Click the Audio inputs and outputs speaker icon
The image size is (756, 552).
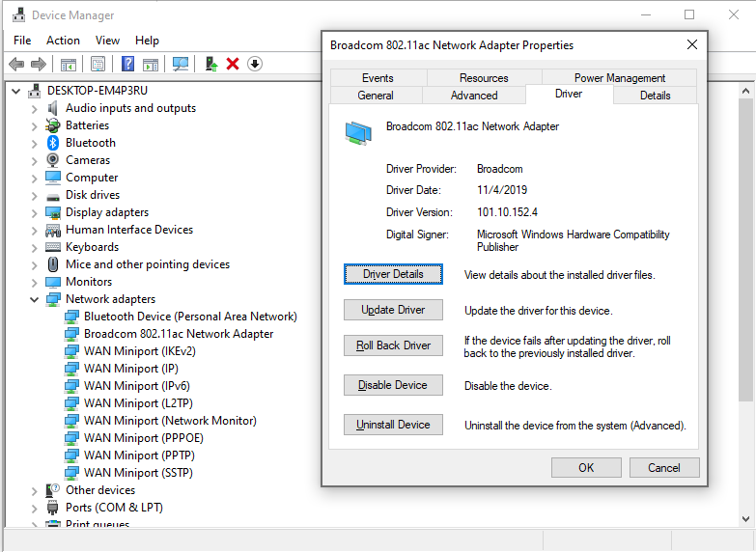(52, 108)
